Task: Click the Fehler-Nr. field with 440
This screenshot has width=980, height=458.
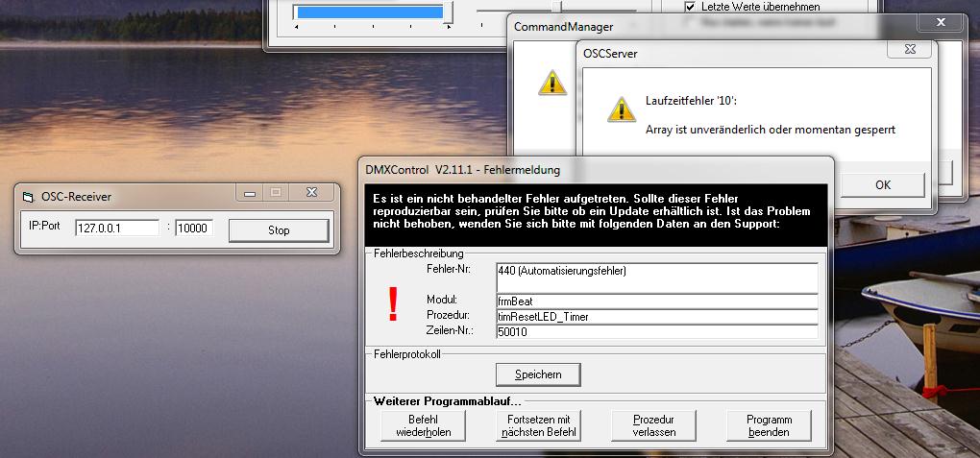Action: (x=656, y=277)
